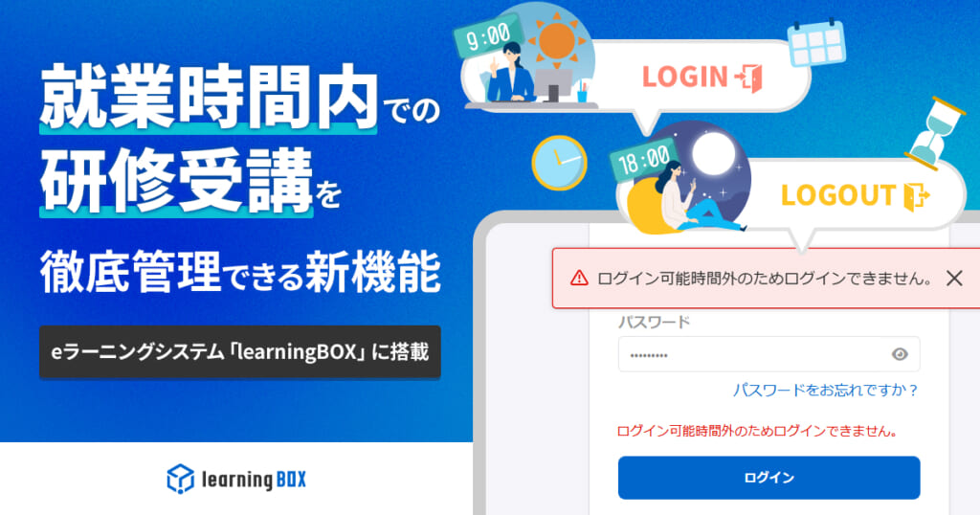Click the learningBOX cube logo
The image size is (980, 515).
click(x=181, y=479)
